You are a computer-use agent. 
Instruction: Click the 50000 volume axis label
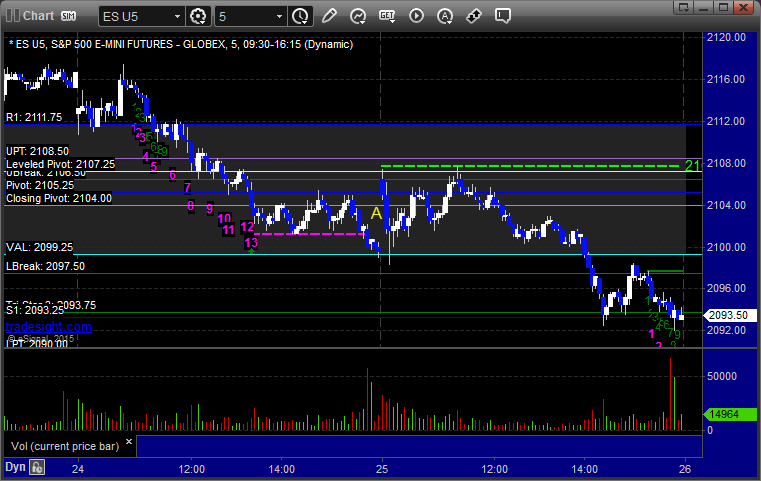pos(722,376)
